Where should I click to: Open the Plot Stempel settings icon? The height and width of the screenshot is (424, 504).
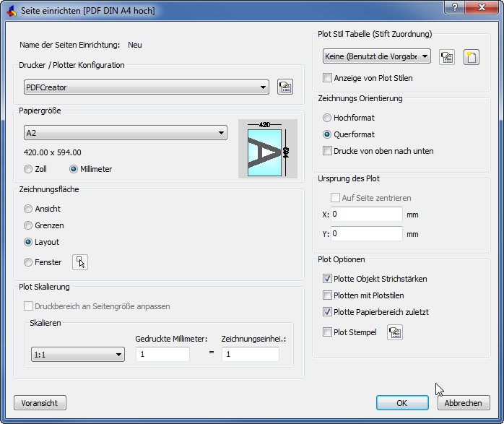[395, 332]
